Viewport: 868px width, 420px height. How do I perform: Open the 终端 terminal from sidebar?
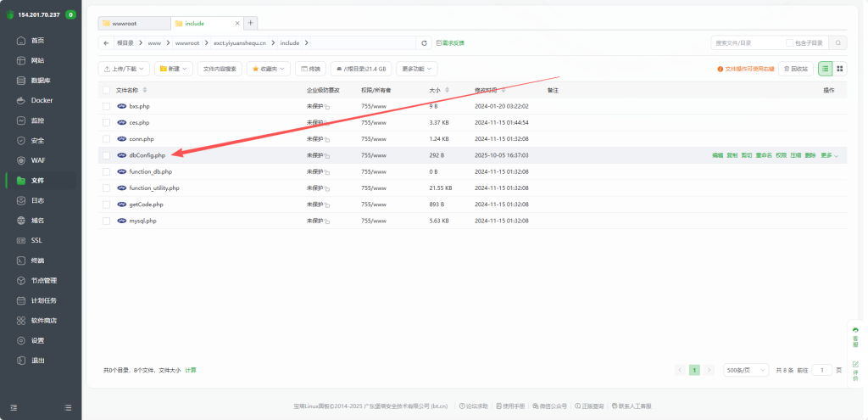[37, 260]
